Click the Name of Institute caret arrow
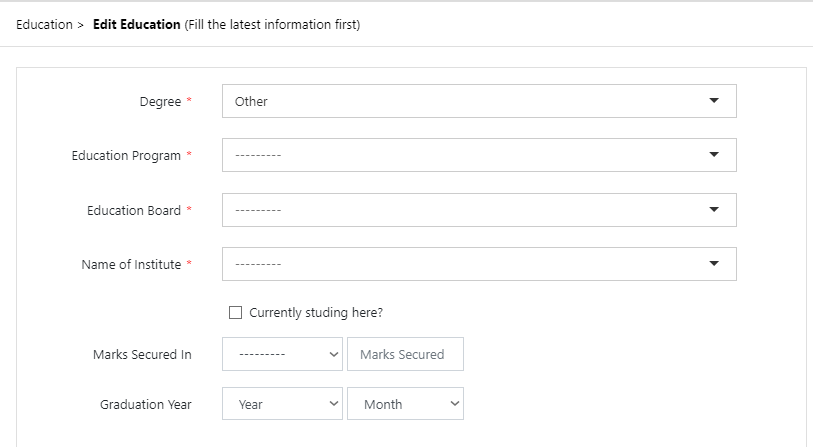The width and height of the screenshot is (813, 447). (713, 264)
